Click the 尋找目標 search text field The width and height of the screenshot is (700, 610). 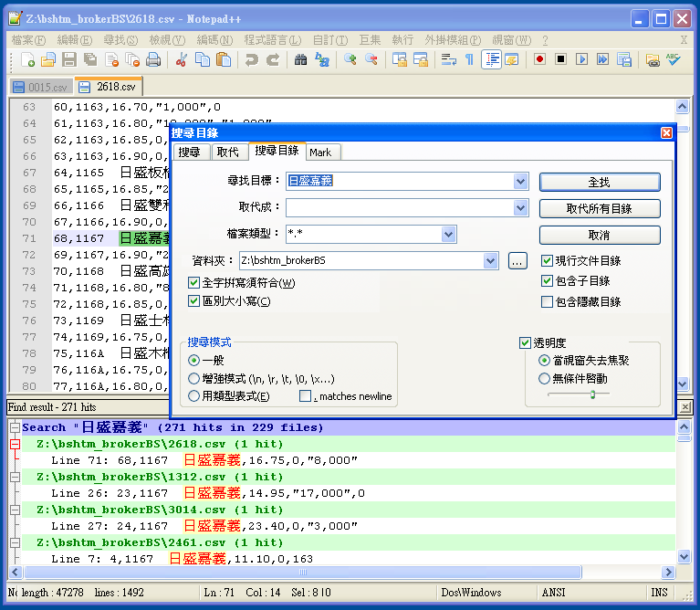400,182
